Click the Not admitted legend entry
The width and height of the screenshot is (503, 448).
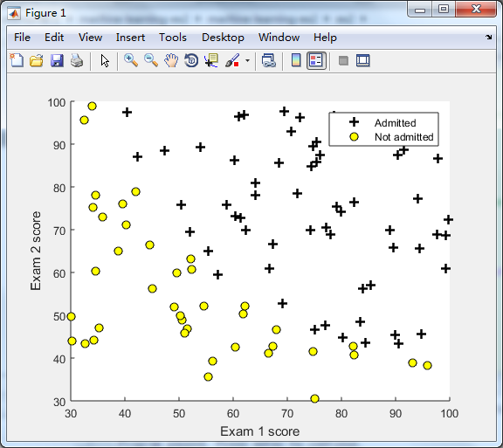click(403, 137)
